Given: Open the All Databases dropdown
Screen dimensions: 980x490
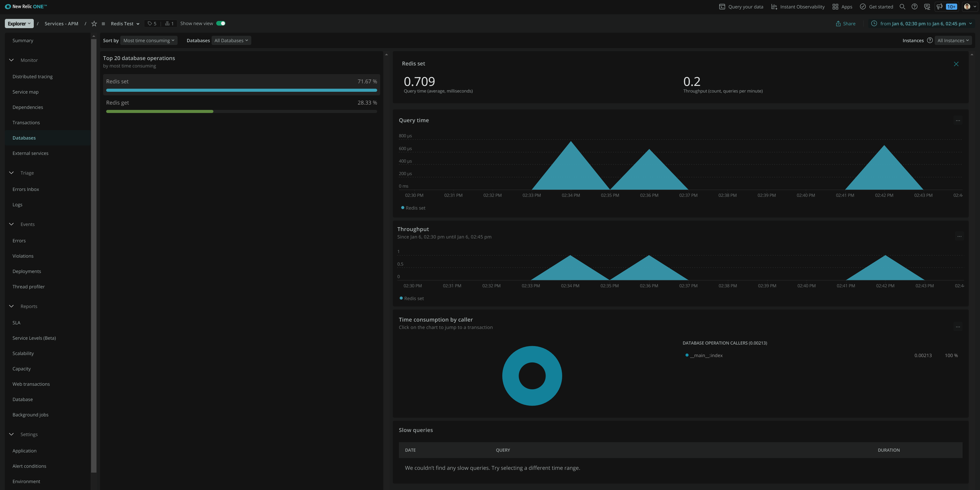Looking at the screenshot, I should tap(231, 40).
